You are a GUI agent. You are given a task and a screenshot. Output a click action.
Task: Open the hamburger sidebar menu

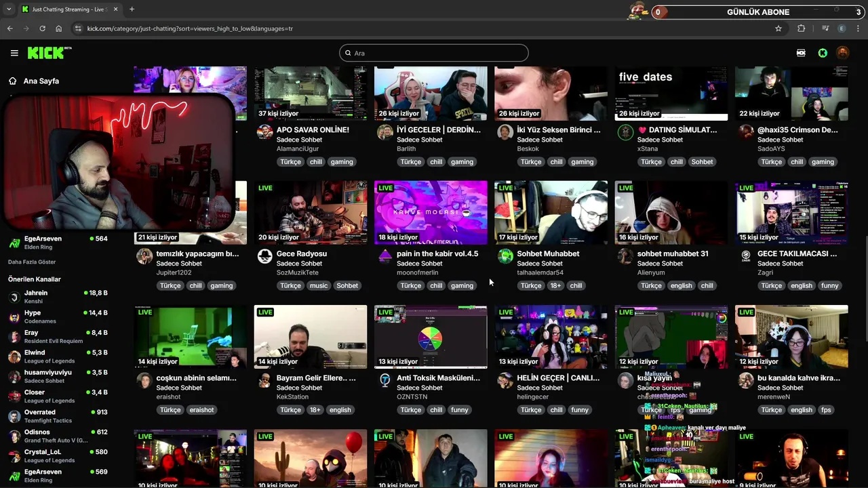[14, 53]
